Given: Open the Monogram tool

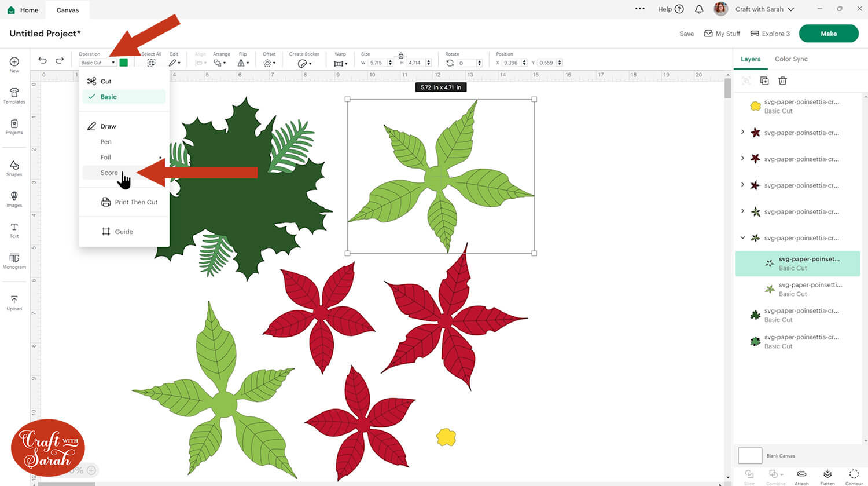Looking at the screenshot, I should tap(14, 261).
